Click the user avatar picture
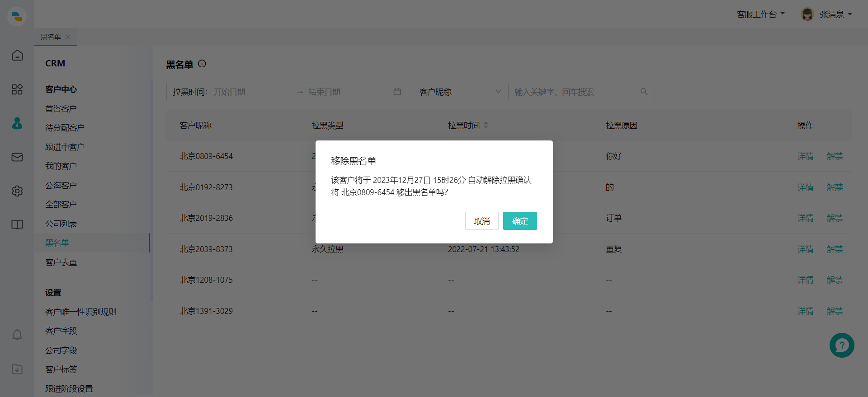Screen dimensions: 868x397 [x=807, y=14]
